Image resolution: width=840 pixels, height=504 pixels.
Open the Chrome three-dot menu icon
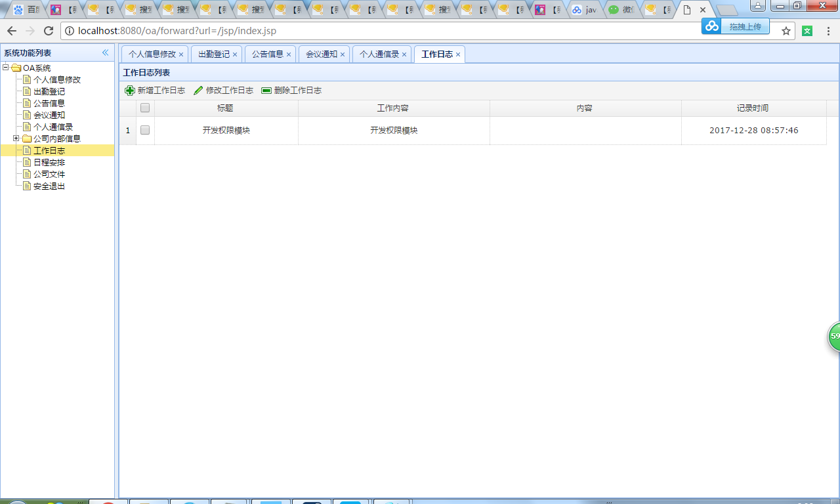pyautogui.click(x=827, y=30)
